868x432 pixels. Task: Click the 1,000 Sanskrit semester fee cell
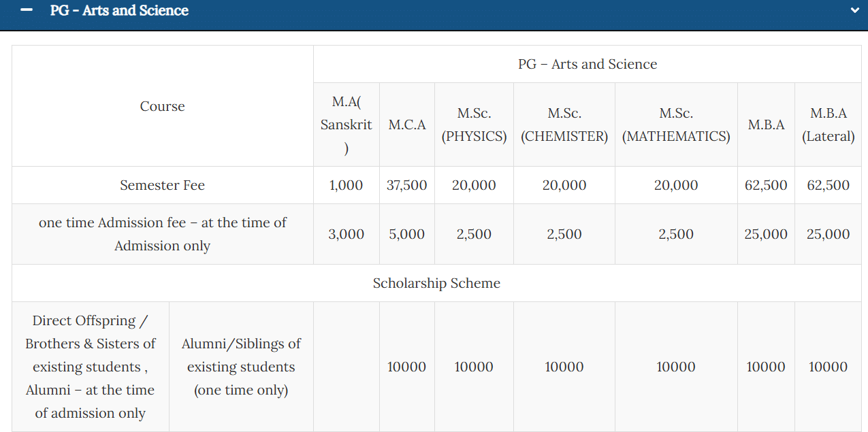point(347,185)
